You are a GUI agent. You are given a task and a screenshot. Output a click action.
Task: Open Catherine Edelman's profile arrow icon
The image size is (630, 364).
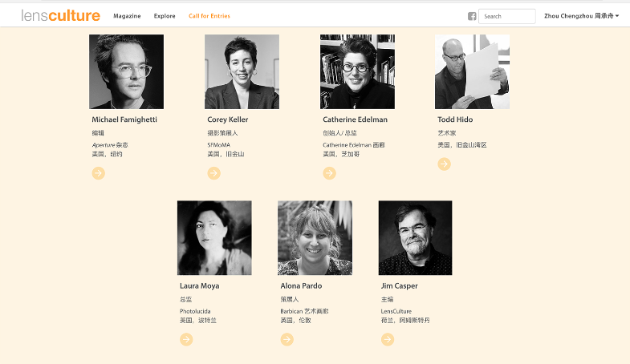point(329,173)
